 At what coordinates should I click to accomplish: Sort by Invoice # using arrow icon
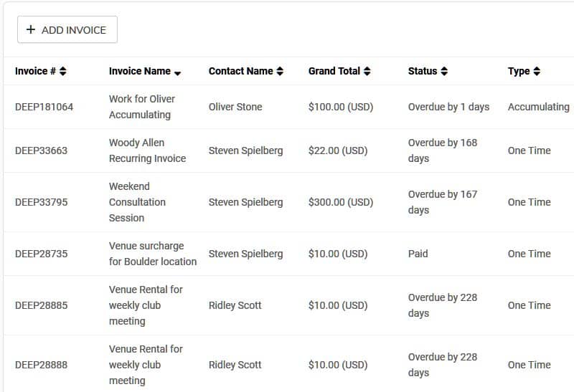[63, 72]
